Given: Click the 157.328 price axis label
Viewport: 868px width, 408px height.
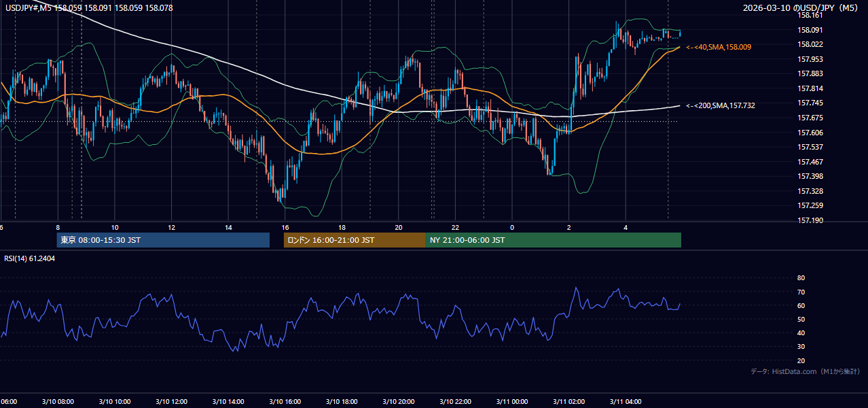Looking at the screenshot, I should point(810,191).
